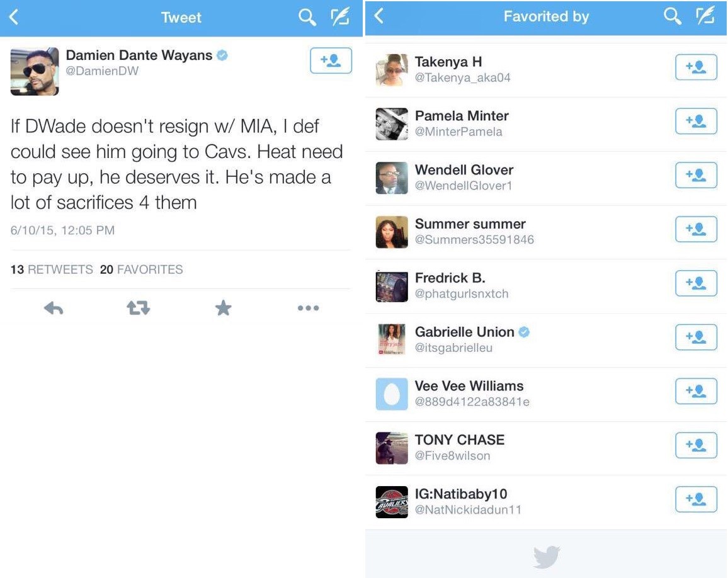Follow Damien Dante Wayans
728x578 pixels.
[331, 60]
